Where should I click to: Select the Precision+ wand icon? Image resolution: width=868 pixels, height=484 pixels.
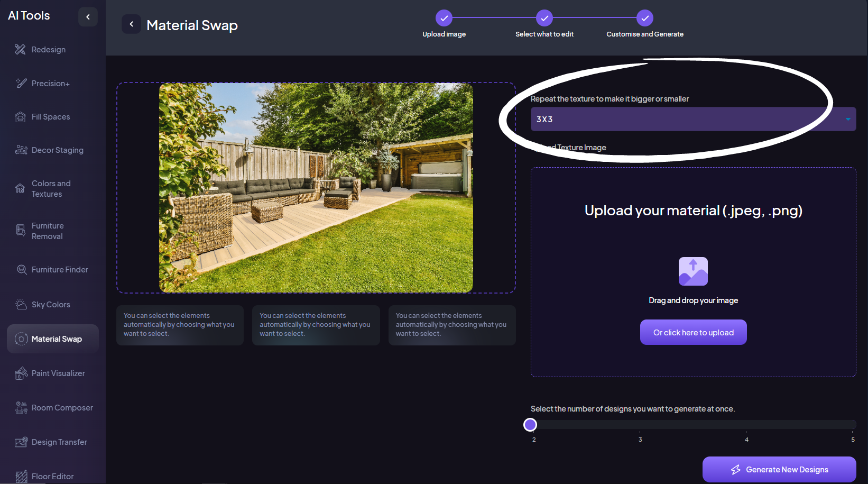tap(21, 83)
